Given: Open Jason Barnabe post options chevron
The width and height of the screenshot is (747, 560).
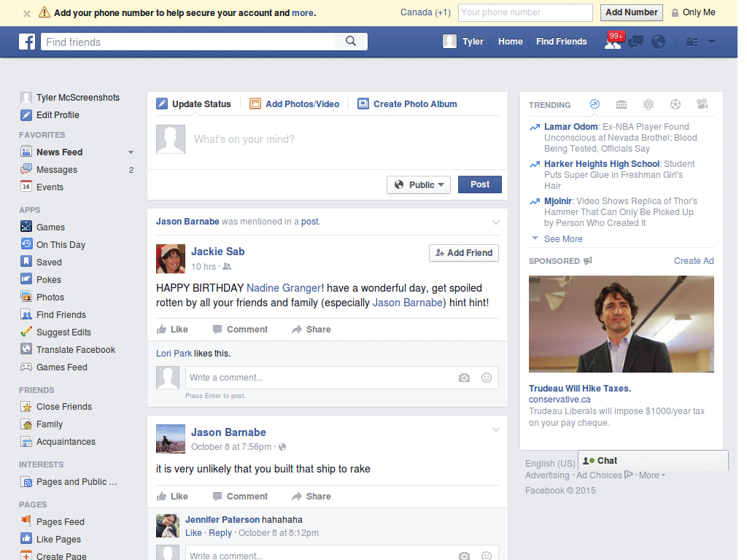Looking at the screenshot, I should (x=496, y=429).
